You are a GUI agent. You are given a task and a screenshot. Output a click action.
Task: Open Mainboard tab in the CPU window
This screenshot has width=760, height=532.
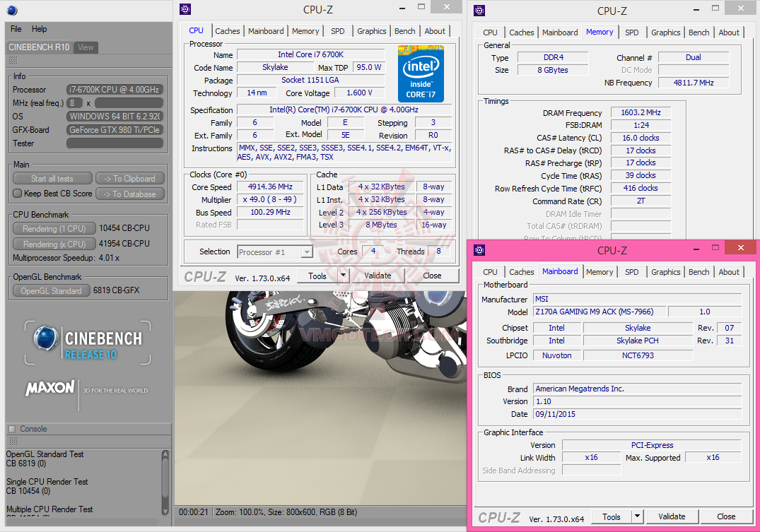click(x=266, y=31)
